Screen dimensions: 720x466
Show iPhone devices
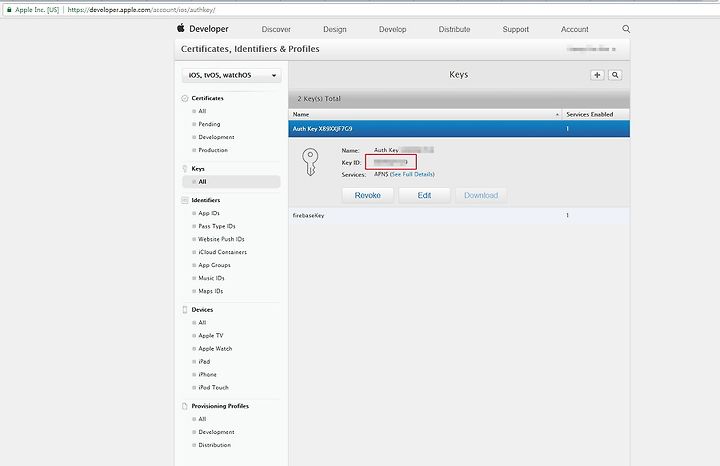click(208, 375)
